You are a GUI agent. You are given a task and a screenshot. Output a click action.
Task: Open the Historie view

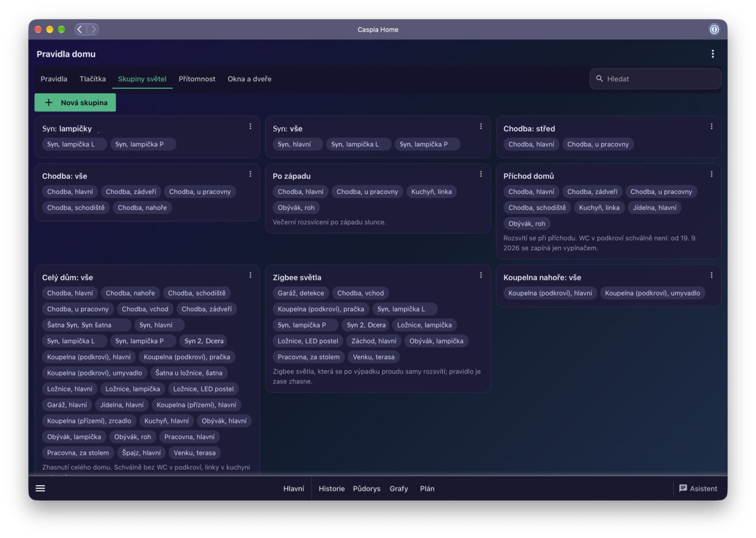click(x=331, y=489)
